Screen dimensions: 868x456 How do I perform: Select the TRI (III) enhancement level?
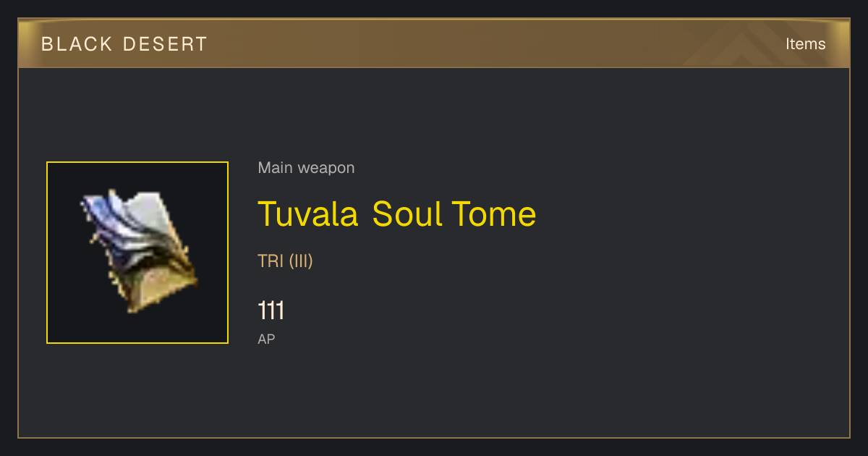285,261
